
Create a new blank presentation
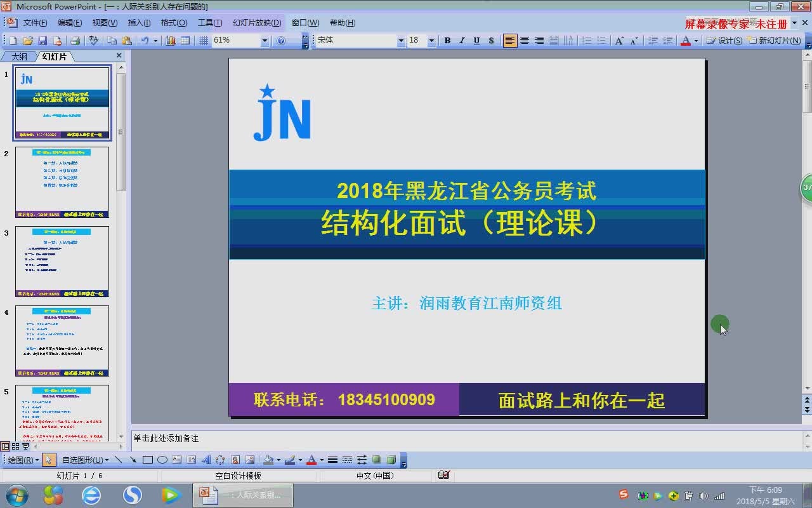point(13,40)
